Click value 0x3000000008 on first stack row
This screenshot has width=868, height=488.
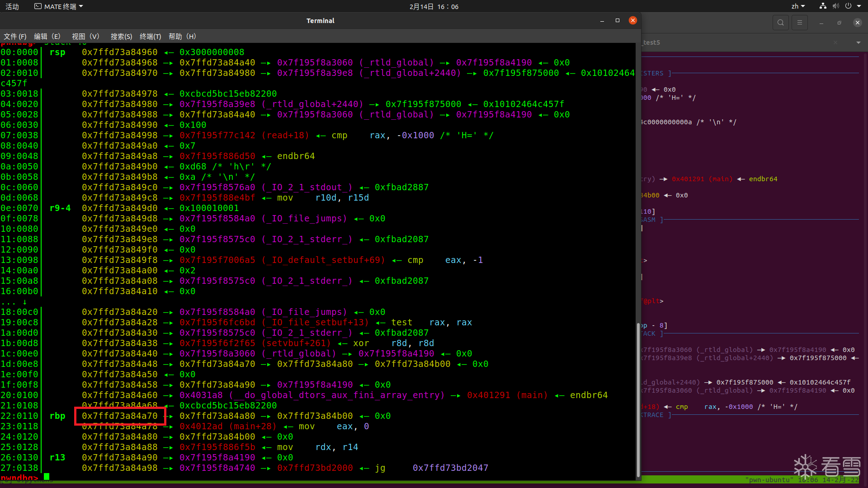212,52
